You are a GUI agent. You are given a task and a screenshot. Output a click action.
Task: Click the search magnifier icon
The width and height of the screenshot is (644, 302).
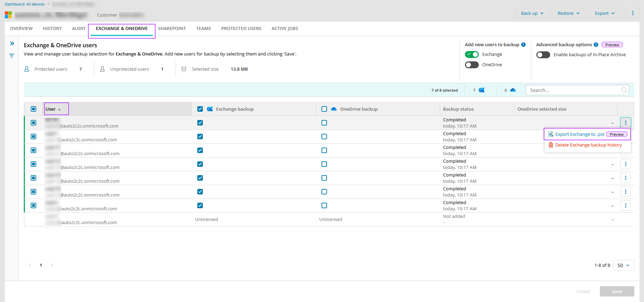coord(624,90)
